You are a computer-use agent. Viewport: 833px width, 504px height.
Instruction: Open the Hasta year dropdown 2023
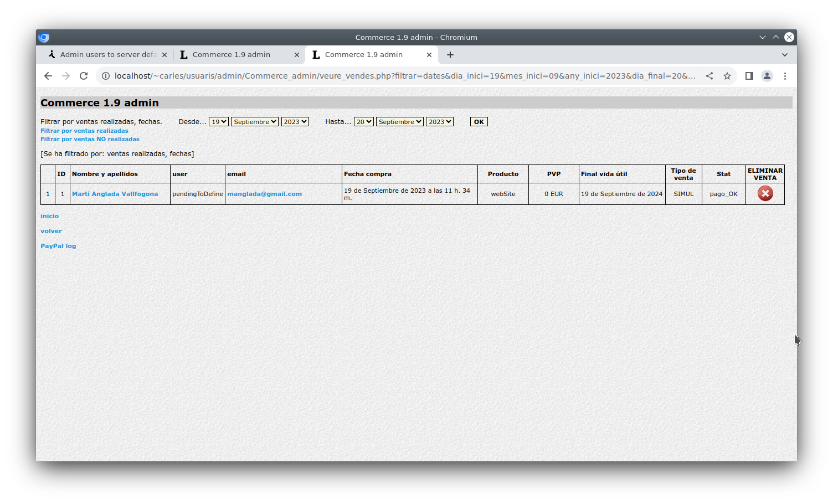tap(440, 122)
